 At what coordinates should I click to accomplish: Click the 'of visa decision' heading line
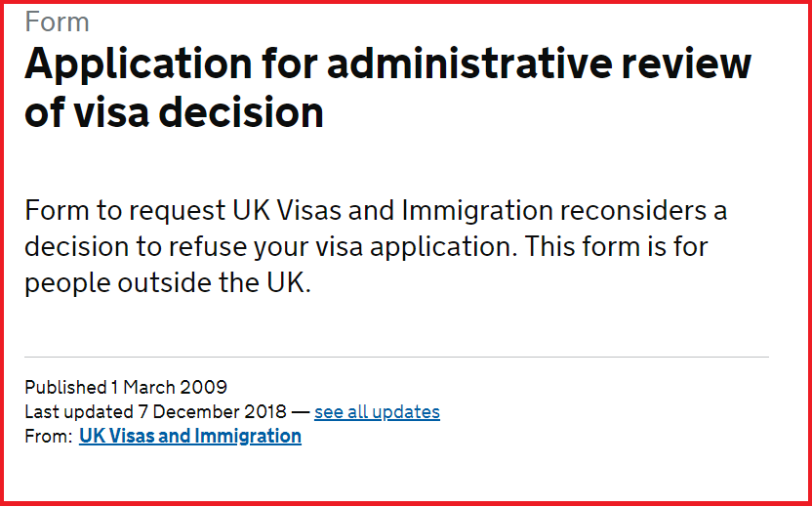(x=174, y=113)
